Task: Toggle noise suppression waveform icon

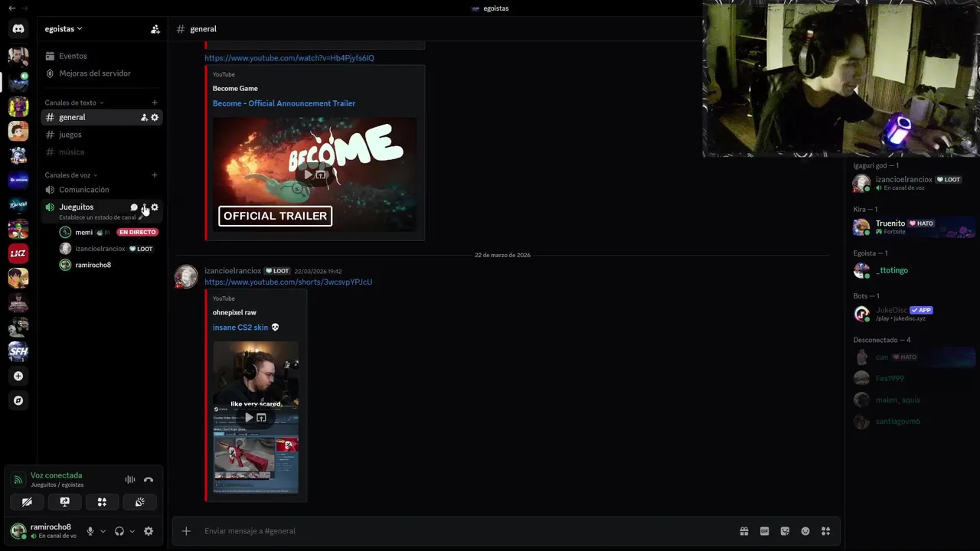Action: 130,480
